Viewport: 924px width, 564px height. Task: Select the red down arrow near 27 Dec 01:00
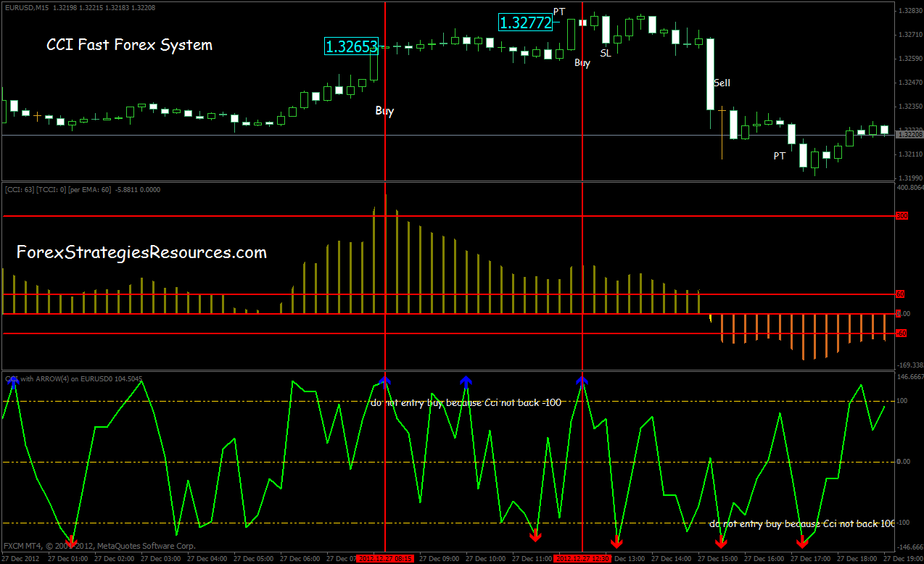71,541
